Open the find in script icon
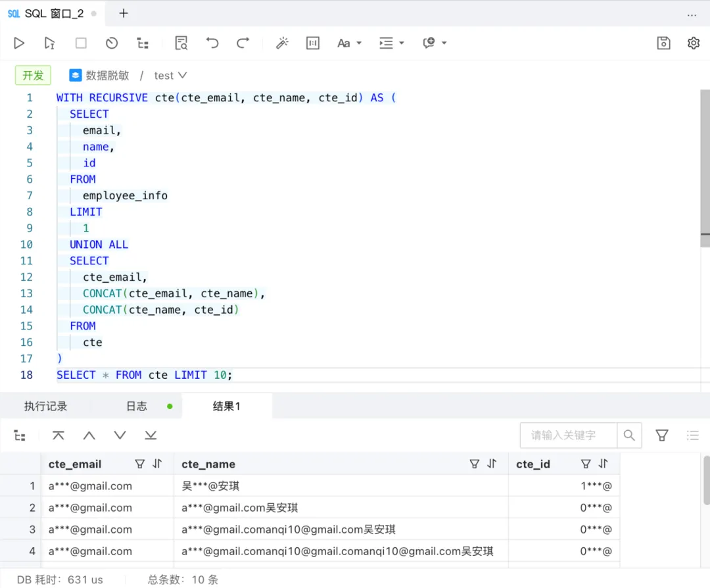The image size is (710, 588). click(181, 43)
